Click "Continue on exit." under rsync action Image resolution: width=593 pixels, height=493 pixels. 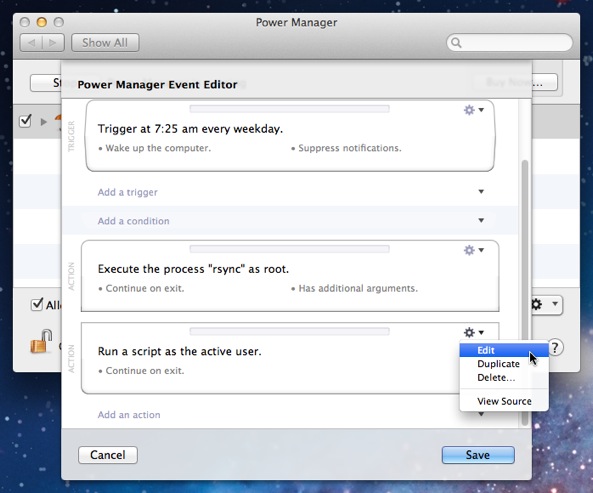click(x=145, y=288)
